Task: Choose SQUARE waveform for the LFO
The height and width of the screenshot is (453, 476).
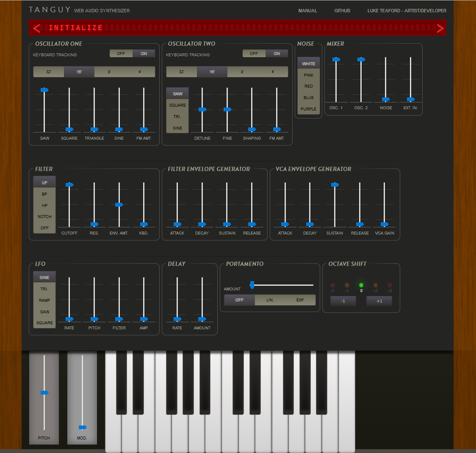Action: coord(44,323)
